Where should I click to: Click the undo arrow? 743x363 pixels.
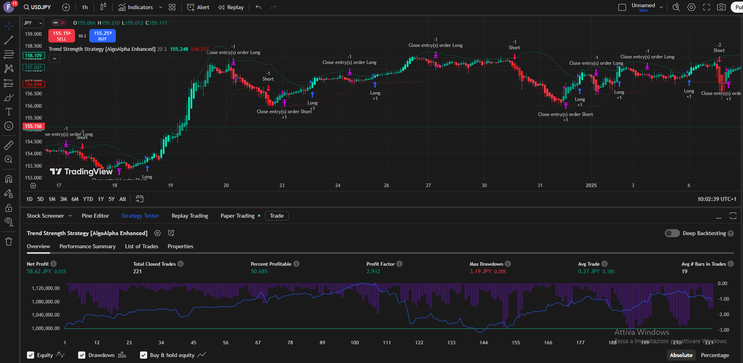pyautogui.click(x=258, y=7)
